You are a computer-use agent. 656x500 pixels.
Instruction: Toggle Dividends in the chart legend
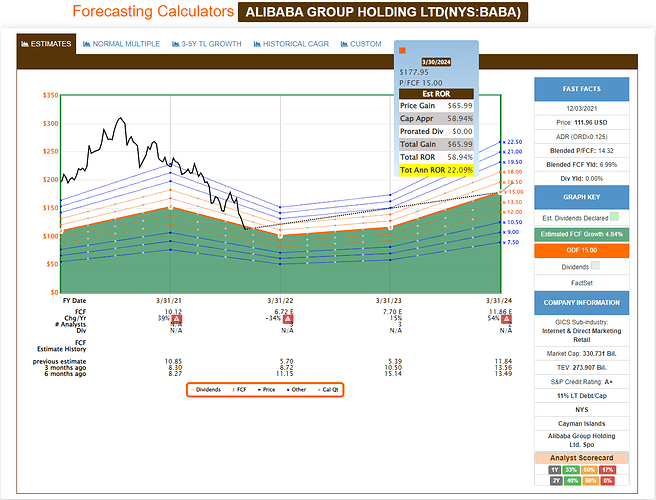206,390
